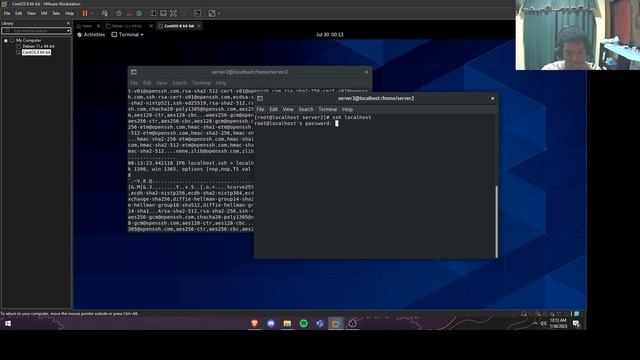Click back terminal window menu icon
This screenshot has height=360, width=640.
tap(134, 72)
